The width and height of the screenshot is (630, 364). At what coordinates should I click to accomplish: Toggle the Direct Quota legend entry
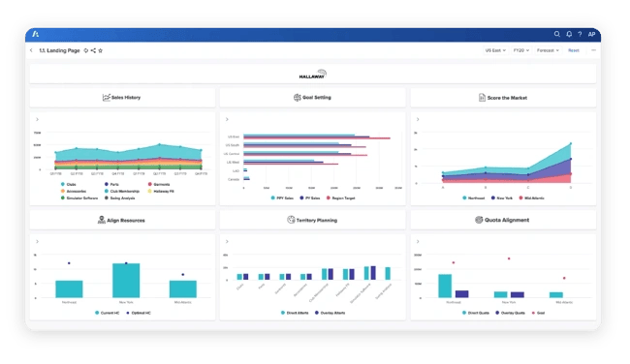476,313
